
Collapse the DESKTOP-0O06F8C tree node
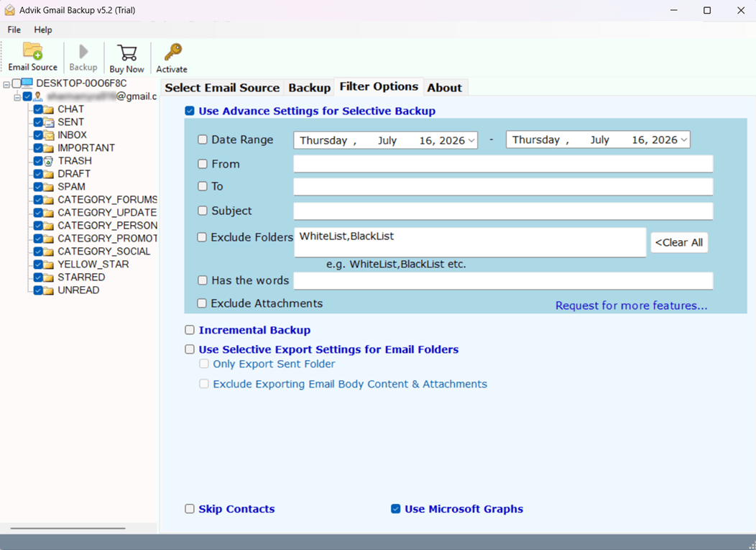[x=6, y=84]
